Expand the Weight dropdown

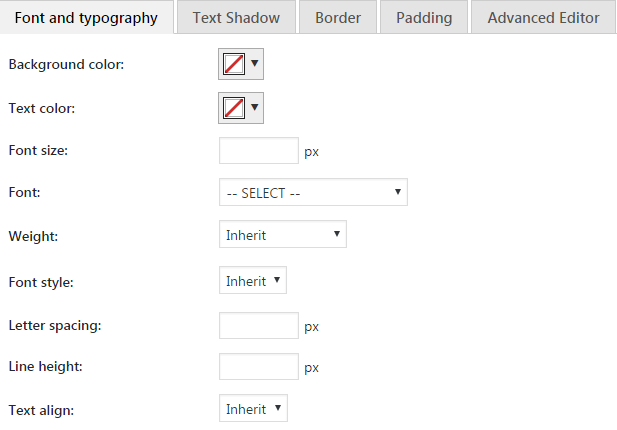click(283, 234)
